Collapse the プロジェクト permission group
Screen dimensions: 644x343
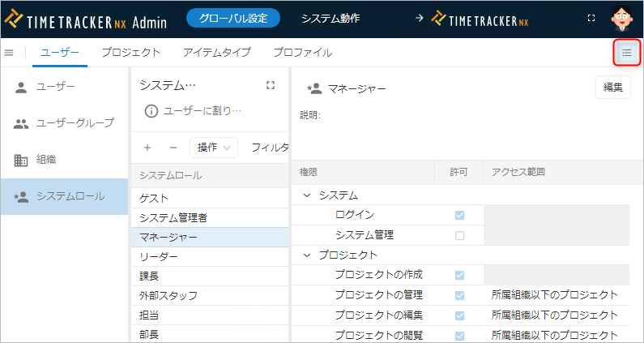307,255
